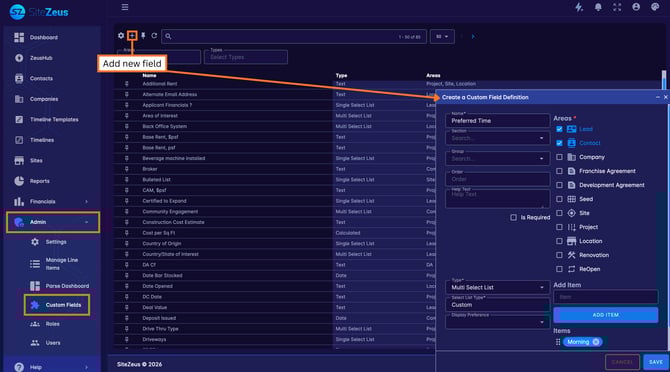Click the pin icon in the toolbar
Viewport: 670px width, 372px height.
(x=143, y=36)
